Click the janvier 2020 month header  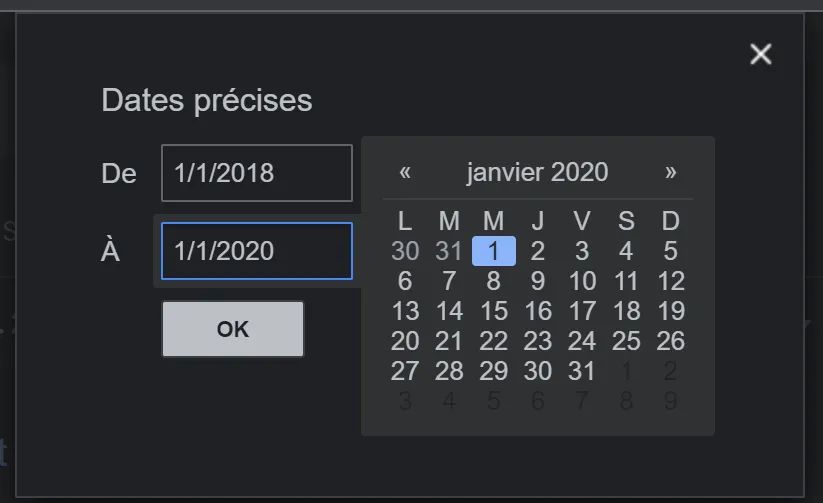(537, 172)
